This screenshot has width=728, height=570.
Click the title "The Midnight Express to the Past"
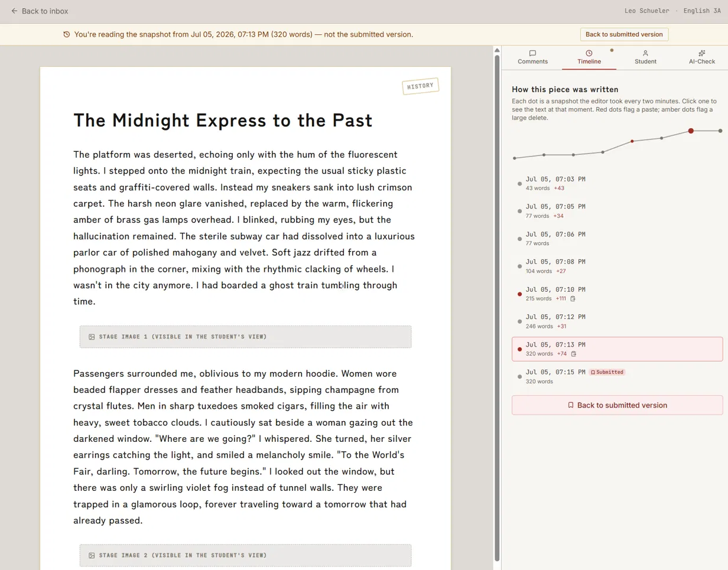pos(223,120)
